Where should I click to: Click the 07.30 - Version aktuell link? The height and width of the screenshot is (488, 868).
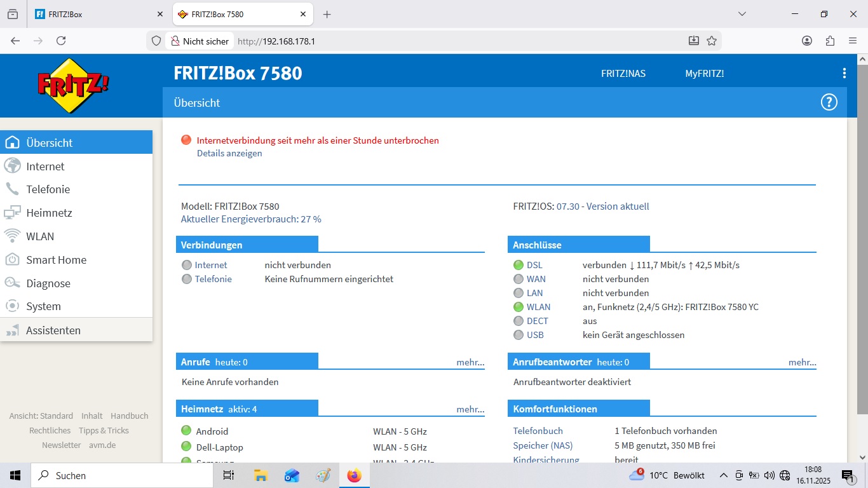click(603, 207)
